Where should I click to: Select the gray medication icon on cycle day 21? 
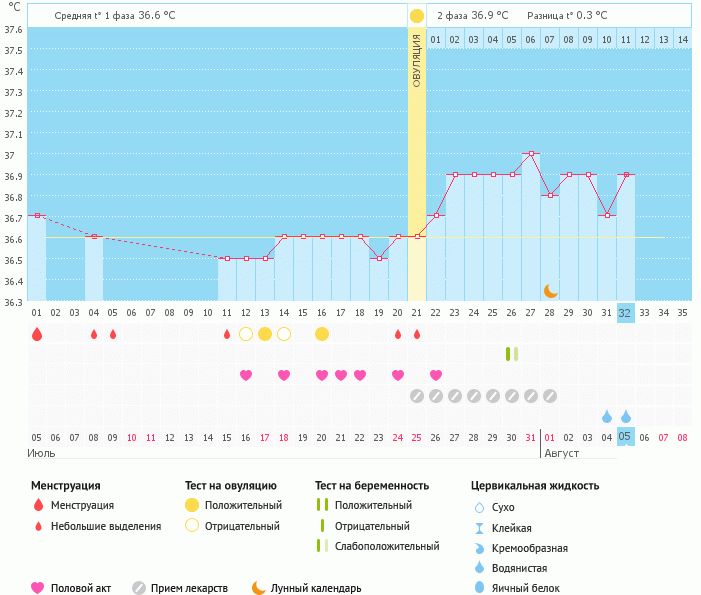[x=417, y=396]
